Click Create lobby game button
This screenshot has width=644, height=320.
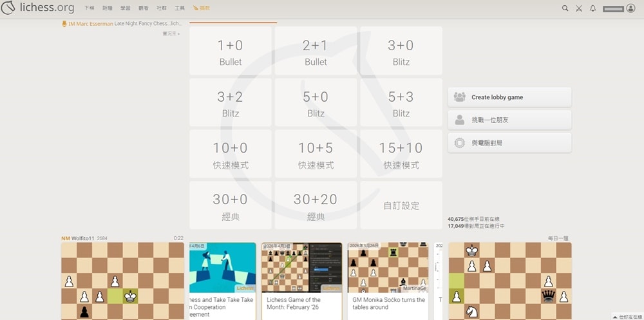509,97
